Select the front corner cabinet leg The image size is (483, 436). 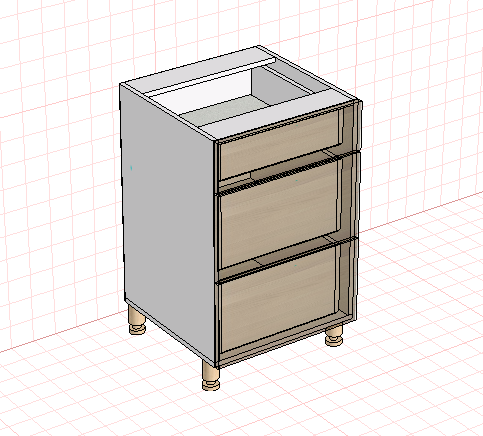(x=211, y=376)
